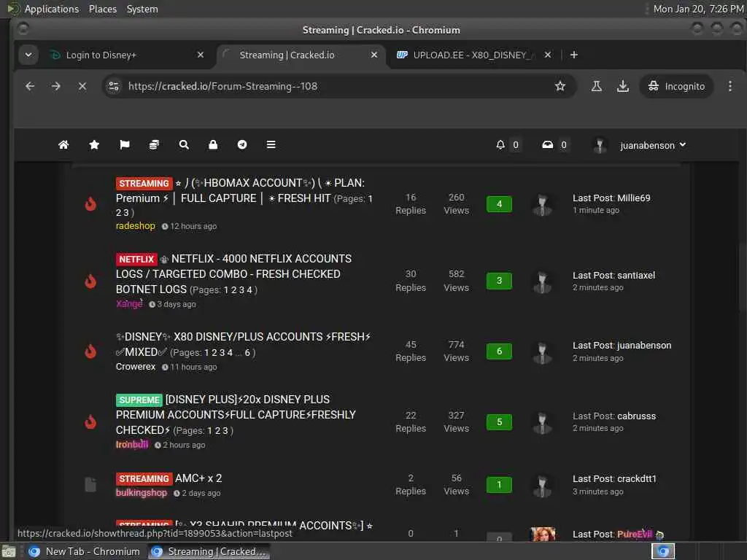Open last poster santiaxel profile

point(635,275)
